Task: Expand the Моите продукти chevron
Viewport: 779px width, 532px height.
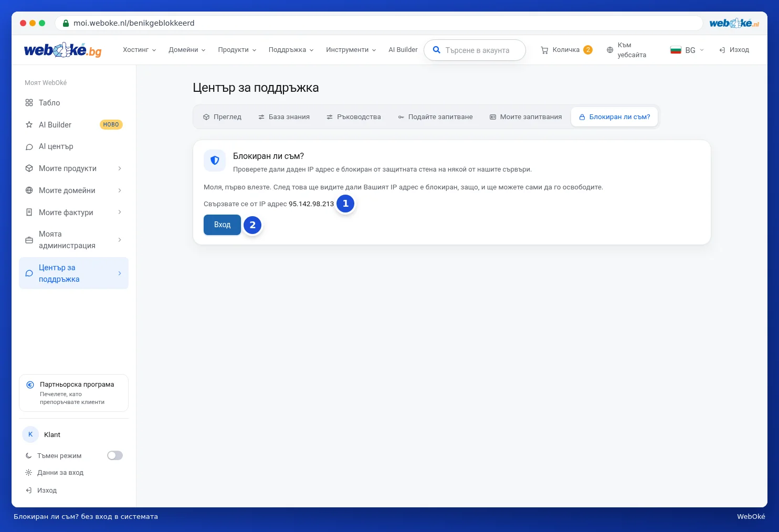Action: point(120,168)
